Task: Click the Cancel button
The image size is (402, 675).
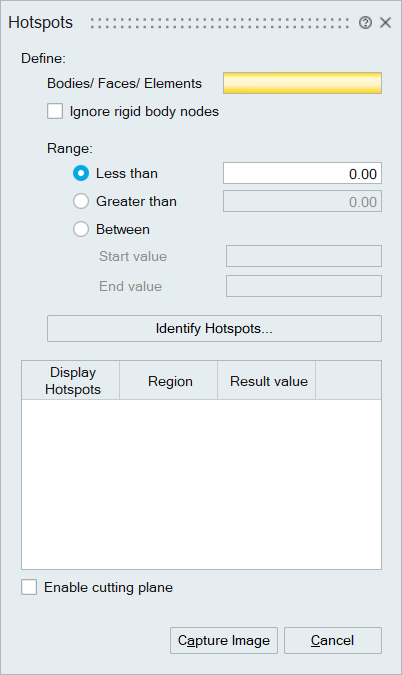Action: (333, 641)
